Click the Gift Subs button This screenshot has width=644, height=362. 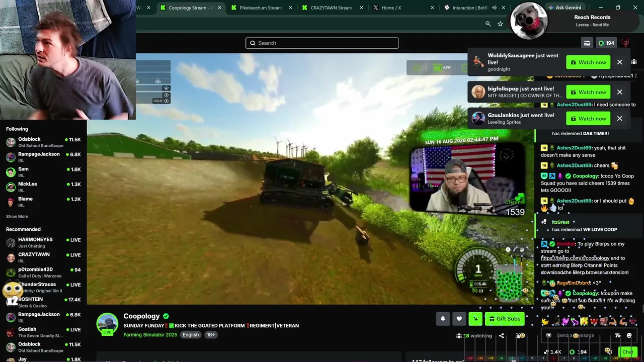click(x=505, y=319)
